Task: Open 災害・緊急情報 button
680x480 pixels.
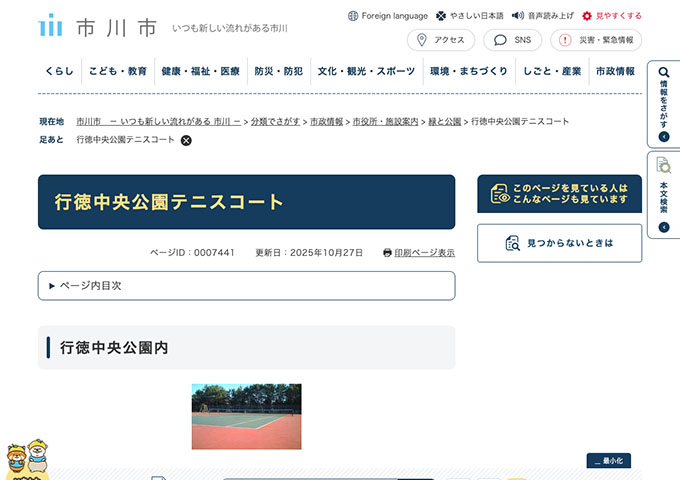Action: point(596,40)
